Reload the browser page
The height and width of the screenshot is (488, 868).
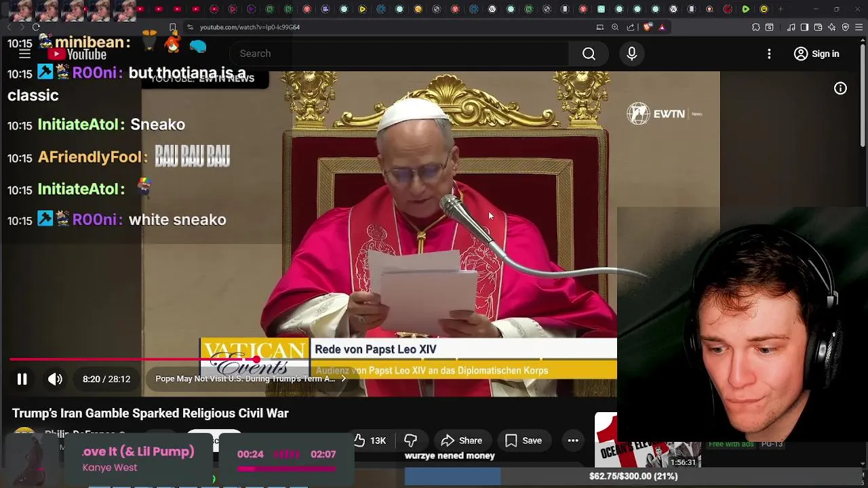[36, 27]
